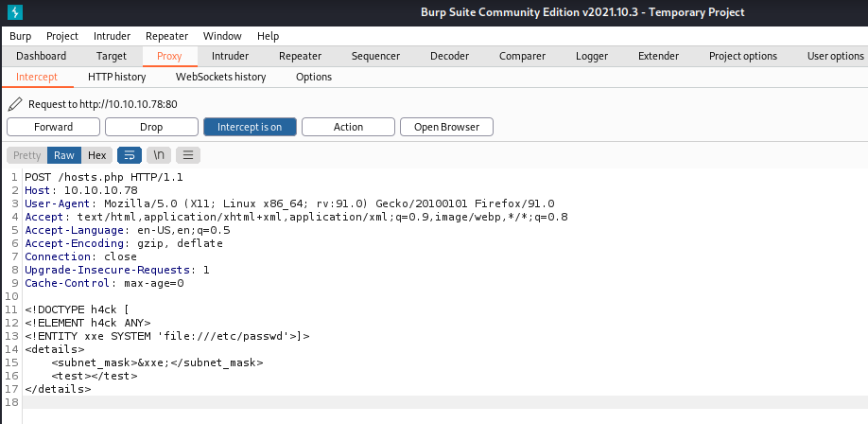The width and height of the screenshot is (868, 424).
Task: Open the Help menu
Action: 268,36
